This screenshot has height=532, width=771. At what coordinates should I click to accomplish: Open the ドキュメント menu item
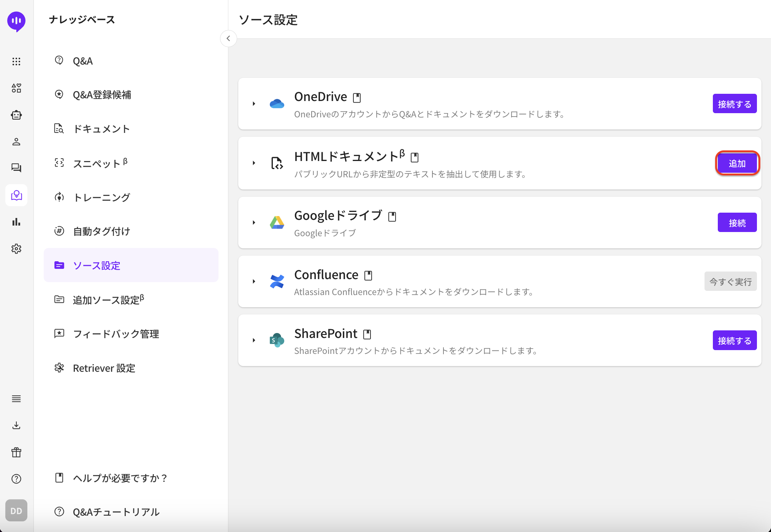click(x=101, y=129)
